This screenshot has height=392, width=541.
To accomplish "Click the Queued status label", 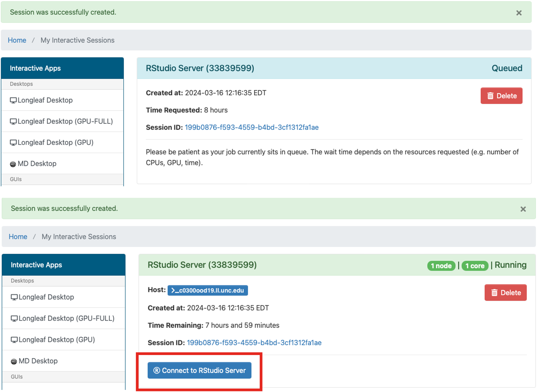I will [x=507, y=68].
